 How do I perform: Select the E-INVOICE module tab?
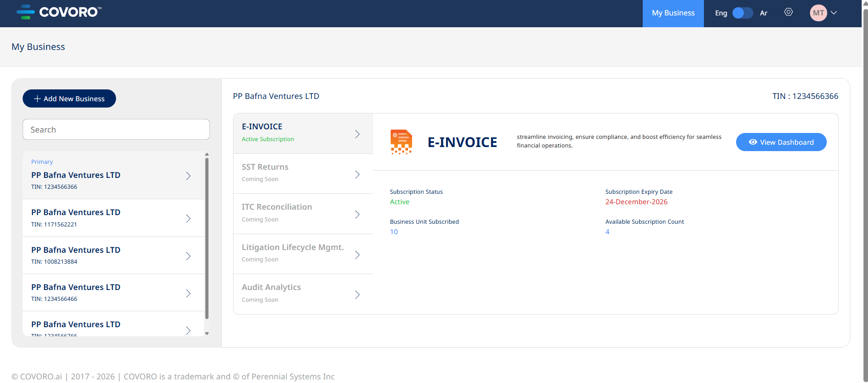point(303,133)
